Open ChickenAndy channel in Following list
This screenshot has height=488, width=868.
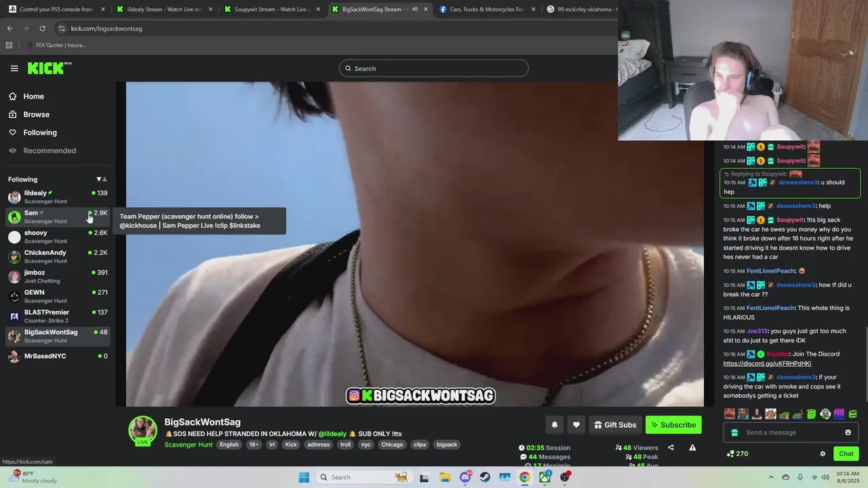pyautogui.click(x=58, y=256)
